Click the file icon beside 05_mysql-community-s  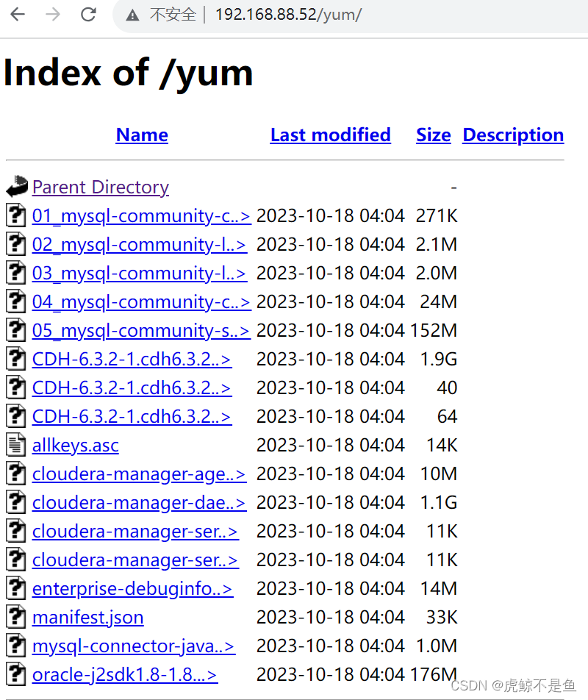pyautogui.click(x=16, y=330)
